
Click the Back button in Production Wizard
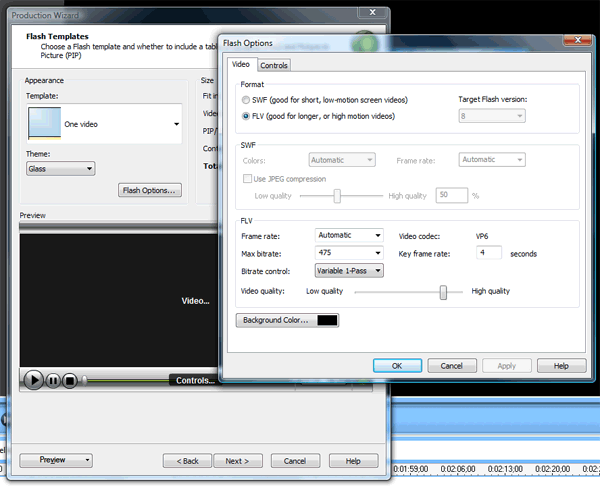click(x=187, y=461)
